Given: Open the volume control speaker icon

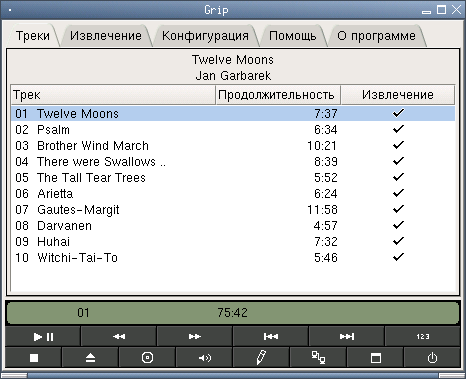Looking at the screenshot, I should pos(204,358).
